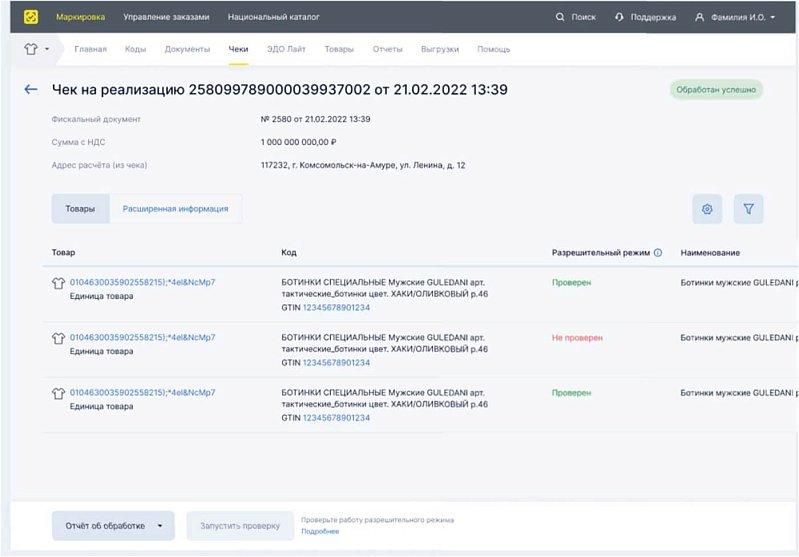Open Национальный каталог menu item
The width and height of the screenshot is (799, 557).
click(x=274, y=17)
